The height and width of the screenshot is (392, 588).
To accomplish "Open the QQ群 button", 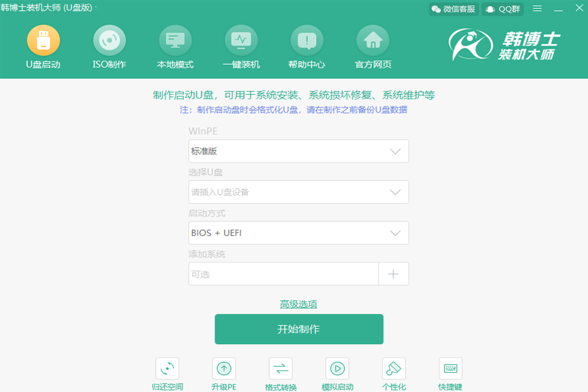I will (503, 9).
